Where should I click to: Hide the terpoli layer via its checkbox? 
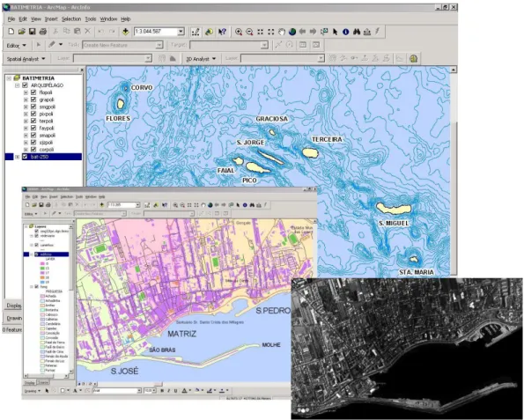click(33, 121)
